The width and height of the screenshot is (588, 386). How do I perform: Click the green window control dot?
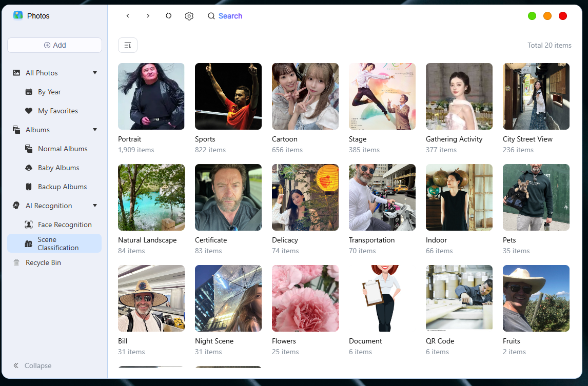pos(532,16)
